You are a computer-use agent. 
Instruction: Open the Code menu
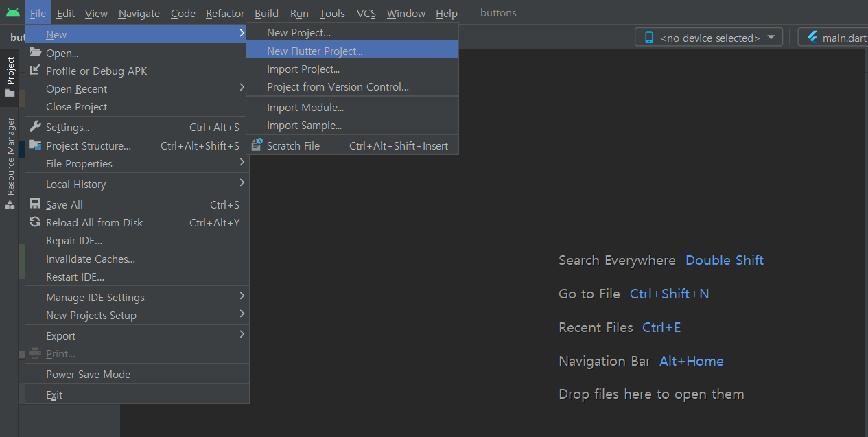(183, 13)
